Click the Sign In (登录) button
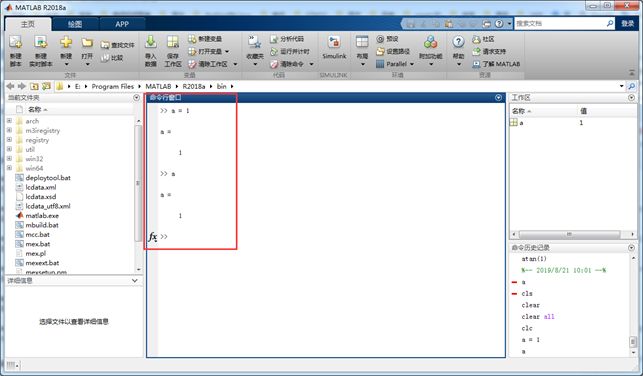This screenshot has height=376, width=643. pos(628,23)
